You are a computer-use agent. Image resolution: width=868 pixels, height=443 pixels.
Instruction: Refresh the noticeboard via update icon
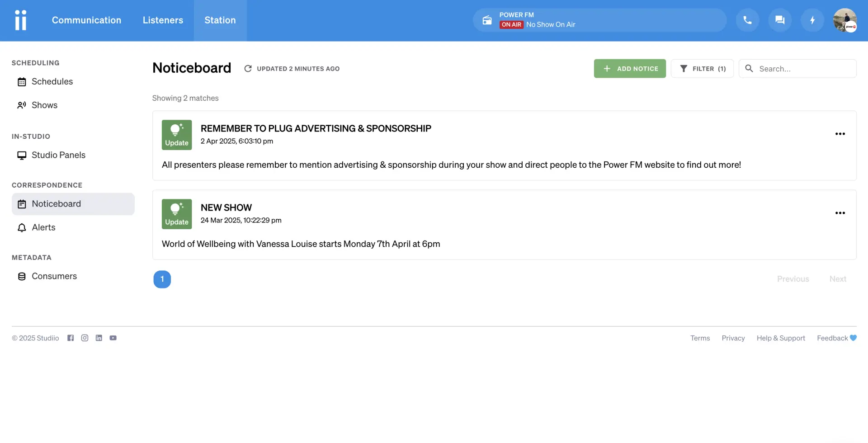click(248, 69)
